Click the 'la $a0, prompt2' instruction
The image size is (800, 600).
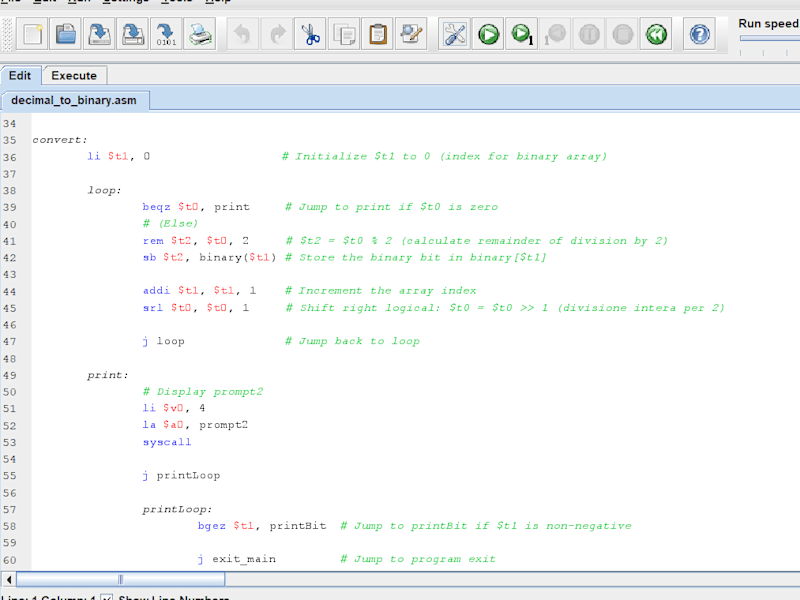point(195,424)
